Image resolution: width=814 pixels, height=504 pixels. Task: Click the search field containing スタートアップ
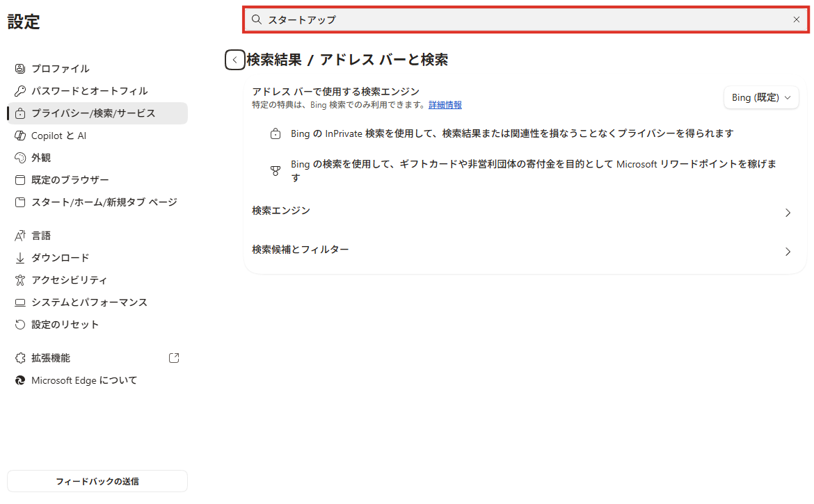click(526, 19)
